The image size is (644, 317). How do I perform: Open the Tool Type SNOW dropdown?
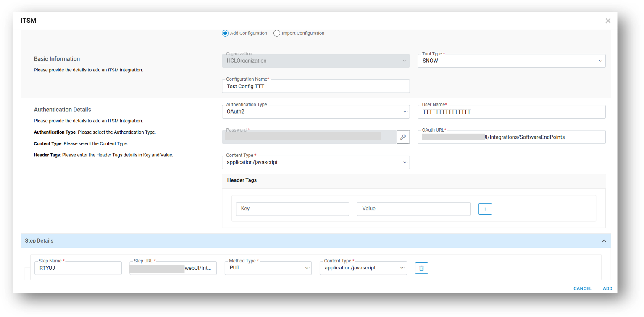tap(511, 61)
